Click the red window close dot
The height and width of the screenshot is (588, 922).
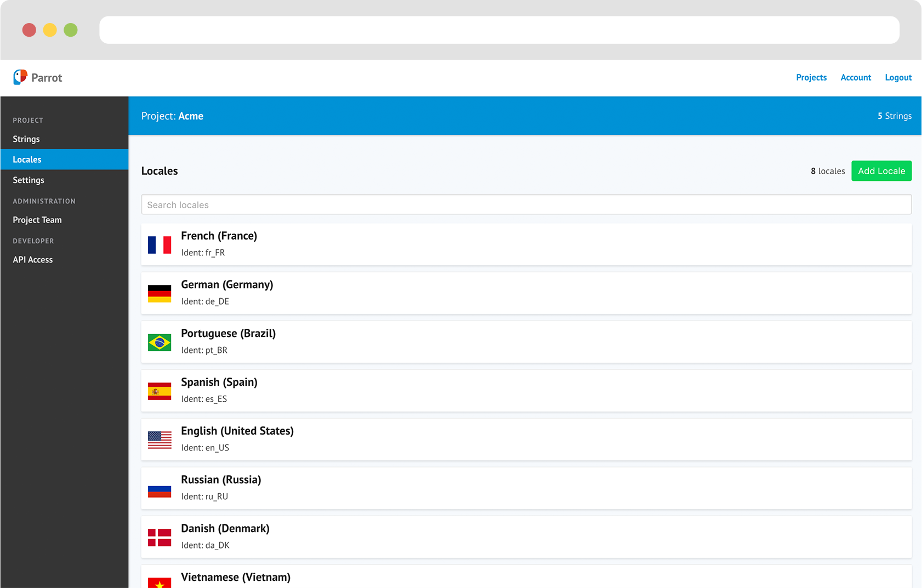click(29, 30)
